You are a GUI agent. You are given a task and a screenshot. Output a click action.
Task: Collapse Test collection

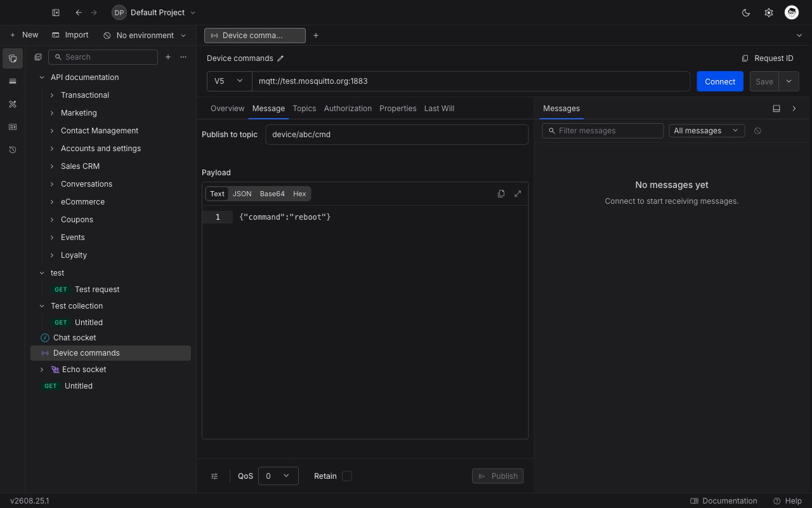(x=42, y=306)
